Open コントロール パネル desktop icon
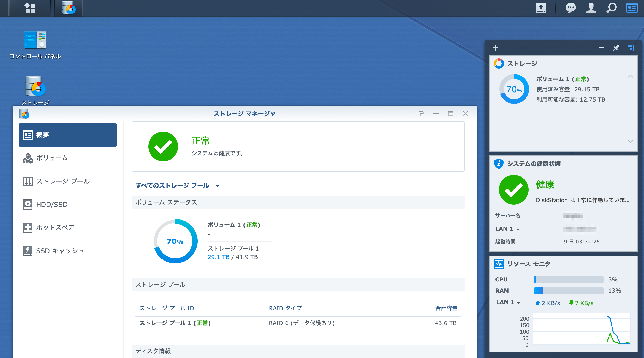 coord(35,40)
